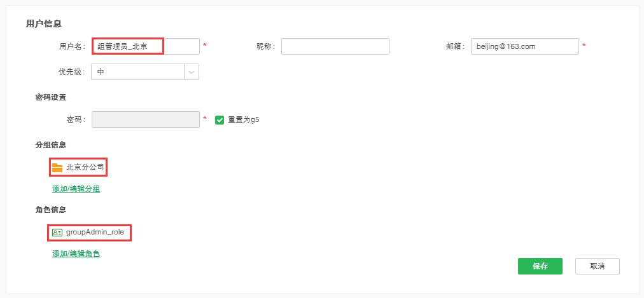This screenshot has height=298, width=644.
Task: Select the groupAdmin_role role entry
Action: tap(95, 233)
